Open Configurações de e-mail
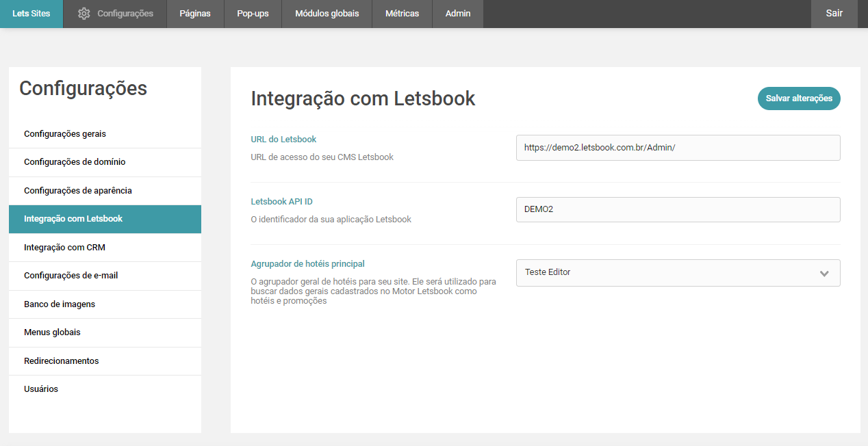868x446 pixels. click(x=105, y=276)
